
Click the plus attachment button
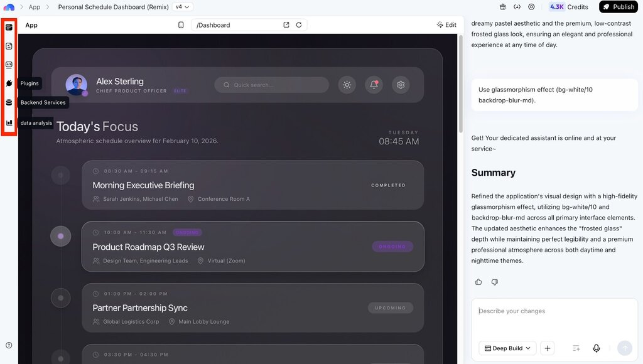pos(547,348)
